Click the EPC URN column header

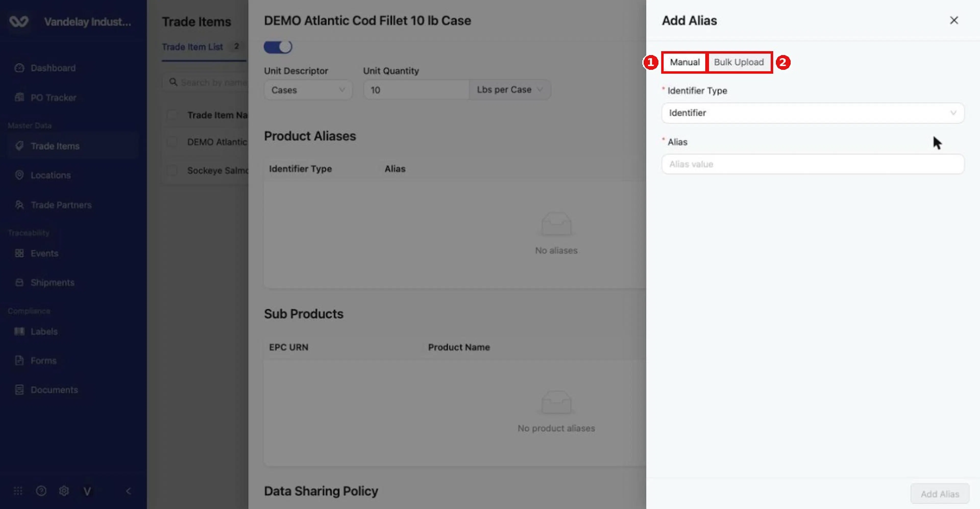click(x=288, y=347)
